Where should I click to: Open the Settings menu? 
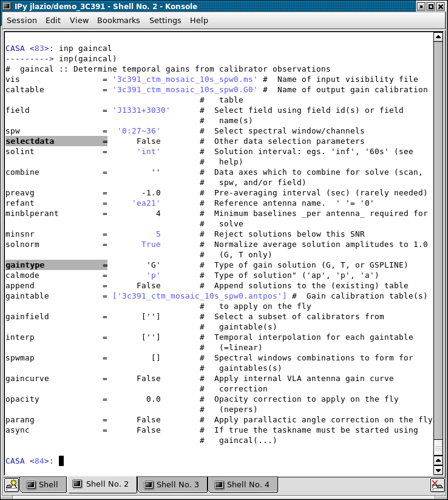point(165,21)
